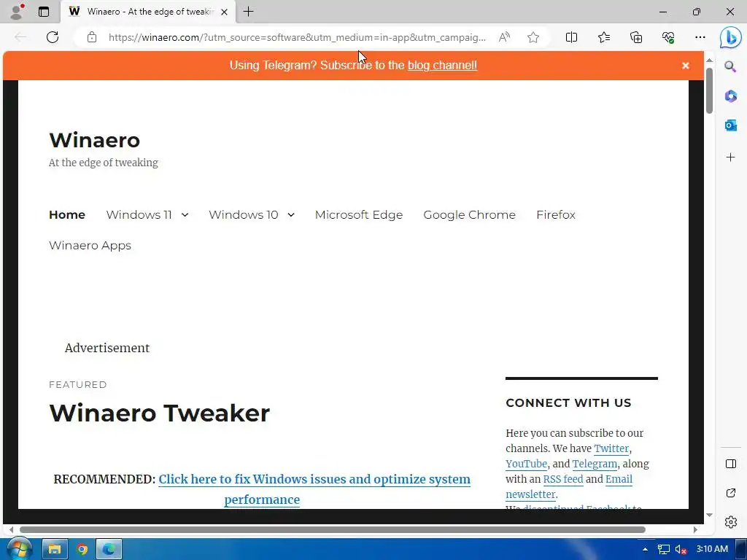Open Collections icon in toolbar
The image size is (747, 560).
click(x=636, y=37)
